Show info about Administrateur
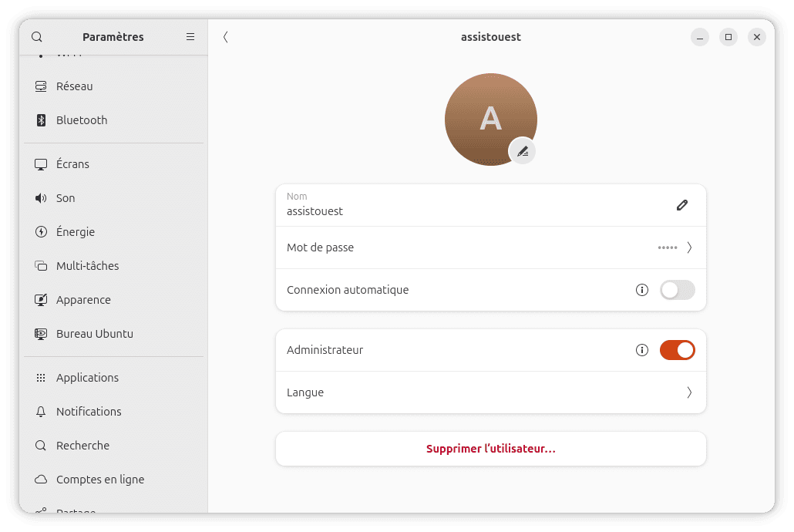This screenshot has width=794, height=532. tap(642, 350)
